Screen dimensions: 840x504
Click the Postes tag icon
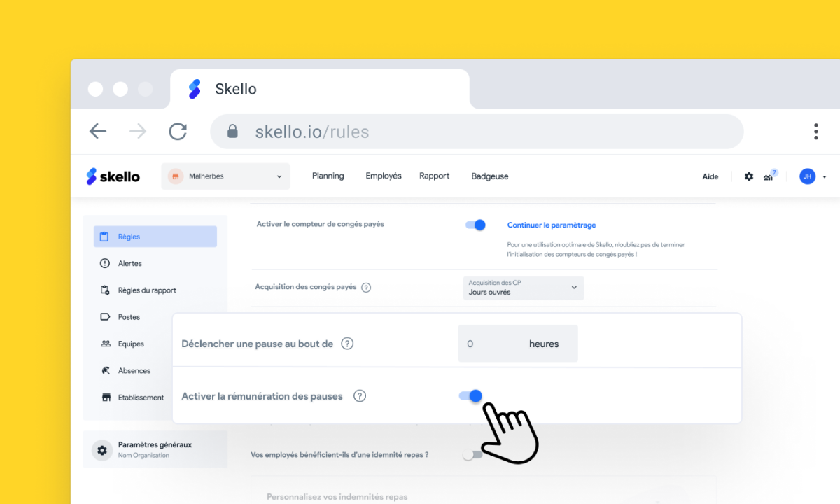pos(105,317)
